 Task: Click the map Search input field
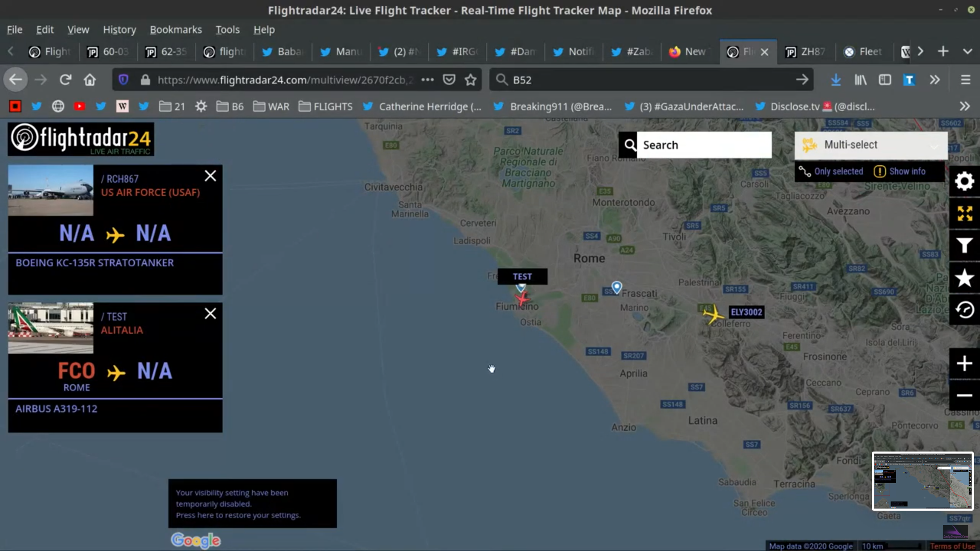coord(704,145)
